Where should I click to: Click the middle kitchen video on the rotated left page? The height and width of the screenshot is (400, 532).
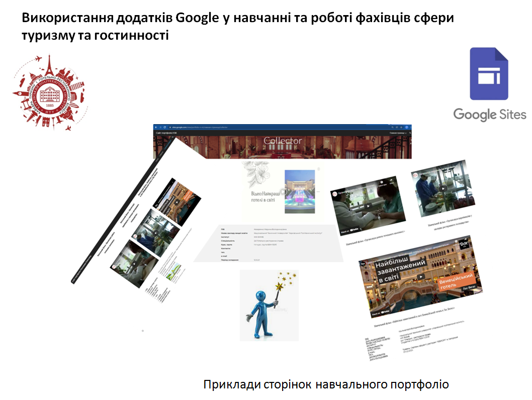click(155, 233)
